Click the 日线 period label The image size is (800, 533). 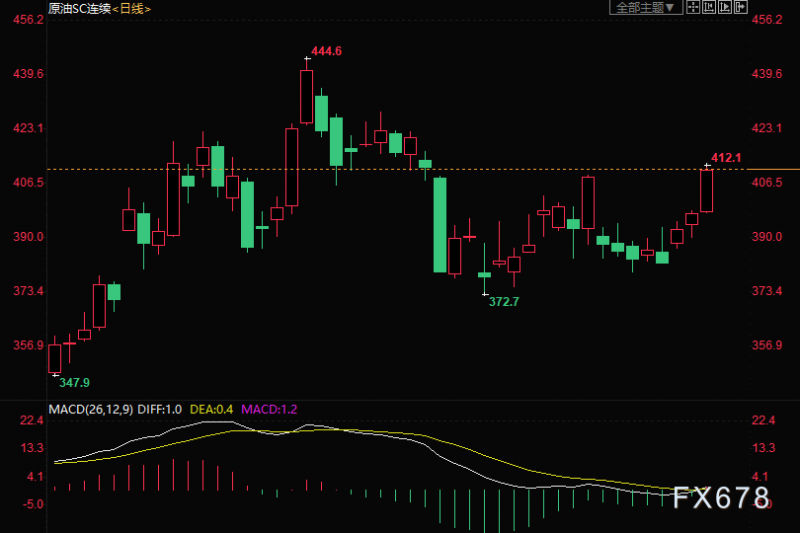[x=132, y=9]
